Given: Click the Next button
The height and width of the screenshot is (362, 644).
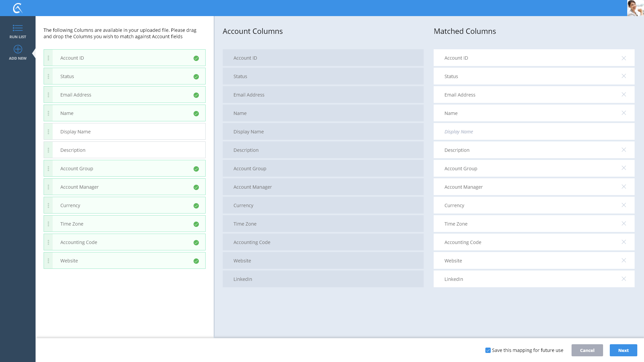Looking at the screenshot, I should (623, 350).
